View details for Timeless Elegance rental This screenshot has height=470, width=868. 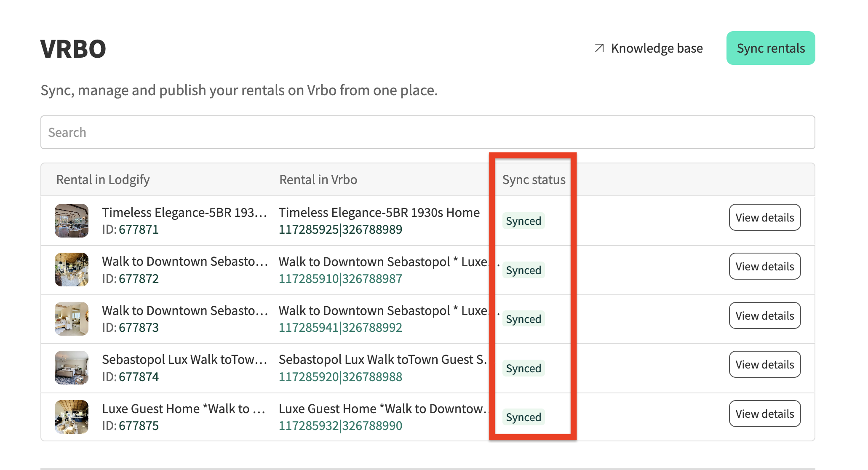[x=764, y=217]
